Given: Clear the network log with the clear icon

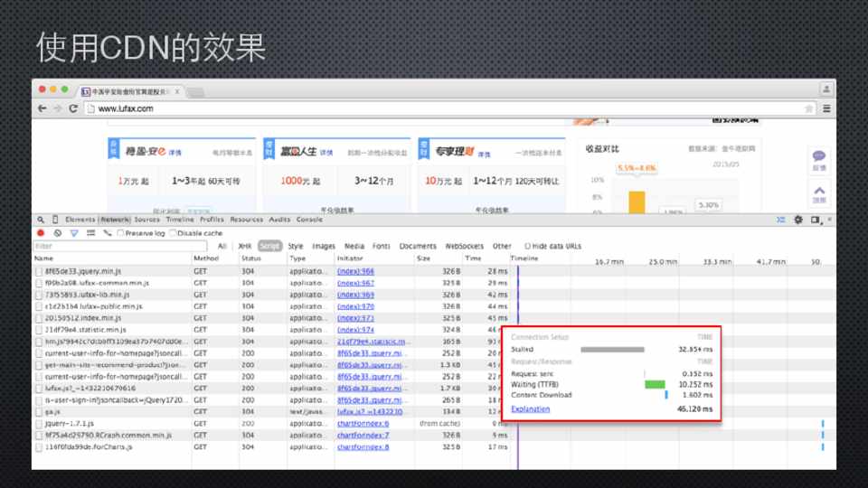Looking at the screenshot, I should click(x=57, y=233).
